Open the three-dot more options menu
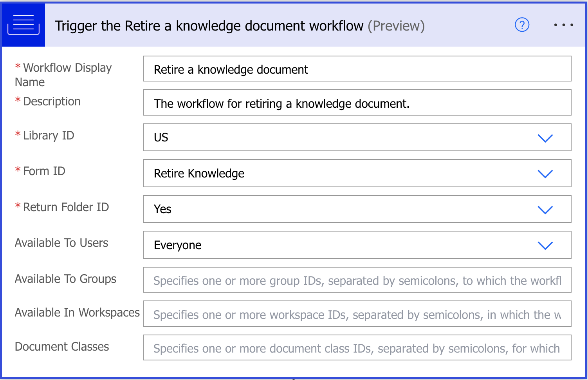The width and height of the screenshot is (588, 380). [x=563, y=25]
